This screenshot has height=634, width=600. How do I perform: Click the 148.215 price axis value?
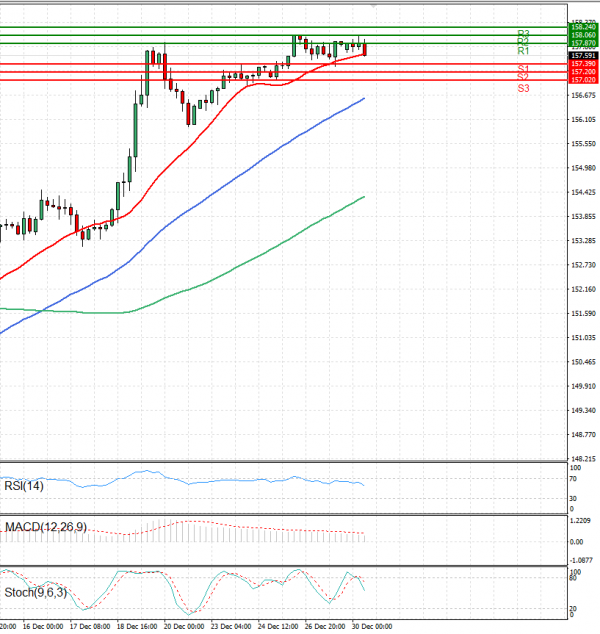coord(583,459)
